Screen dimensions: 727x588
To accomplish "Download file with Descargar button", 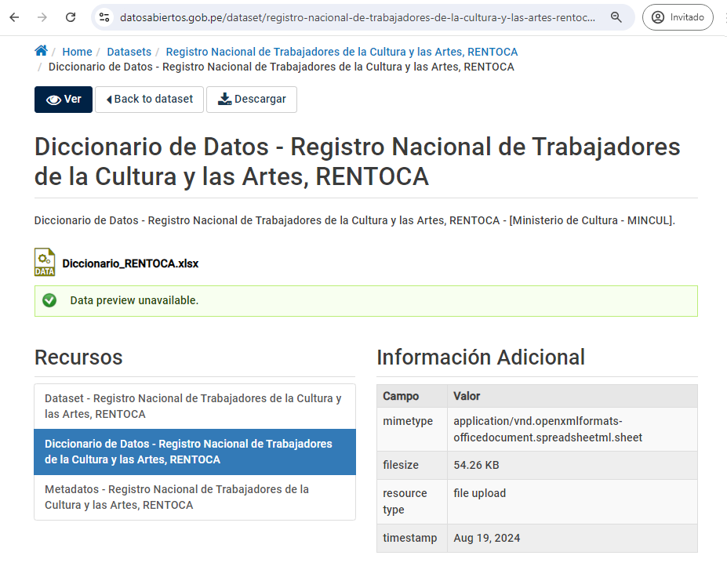I will pyautogui.click(x=252, y=100).
